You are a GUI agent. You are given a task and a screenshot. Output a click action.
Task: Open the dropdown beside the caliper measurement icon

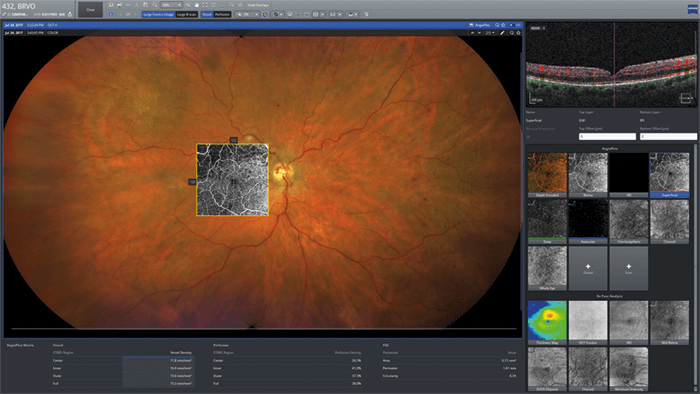point(340,14)
